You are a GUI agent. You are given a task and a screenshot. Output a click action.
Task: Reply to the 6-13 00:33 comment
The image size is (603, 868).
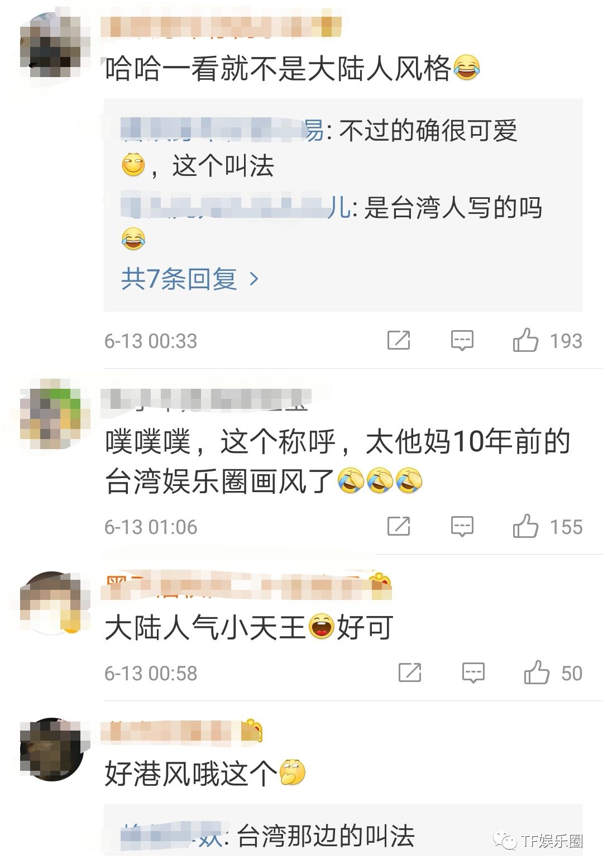pos(462,340)
